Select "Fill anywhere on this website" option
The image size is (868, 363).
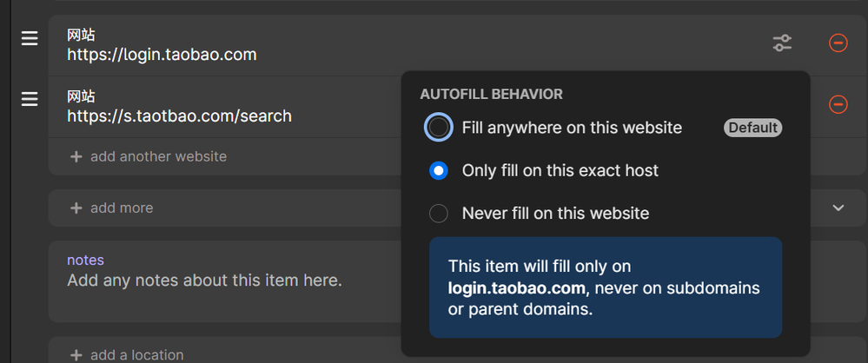coord(439,128)
